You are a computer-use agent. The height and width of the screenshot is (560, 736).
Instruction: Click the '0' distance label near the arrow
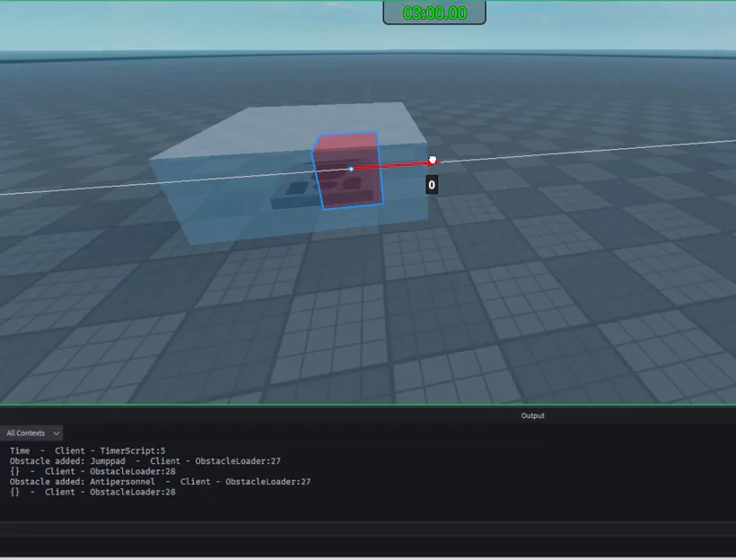point(432,185)
